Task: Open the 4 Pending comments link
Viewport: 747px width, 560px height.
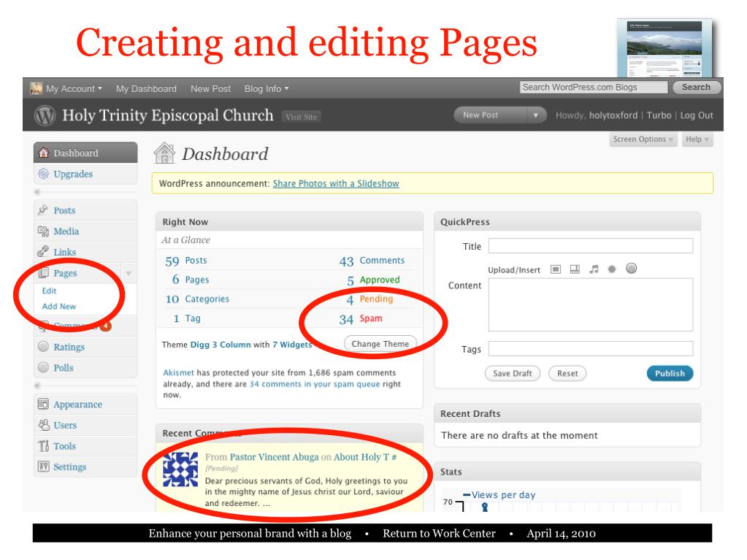Action: tap(369, 299)
